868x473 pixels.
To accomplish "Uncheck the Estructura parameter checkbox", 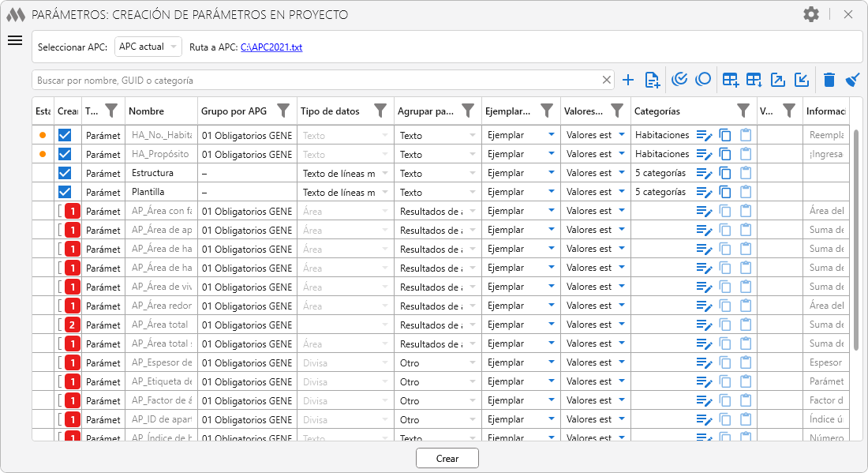I will click(65, 174).
